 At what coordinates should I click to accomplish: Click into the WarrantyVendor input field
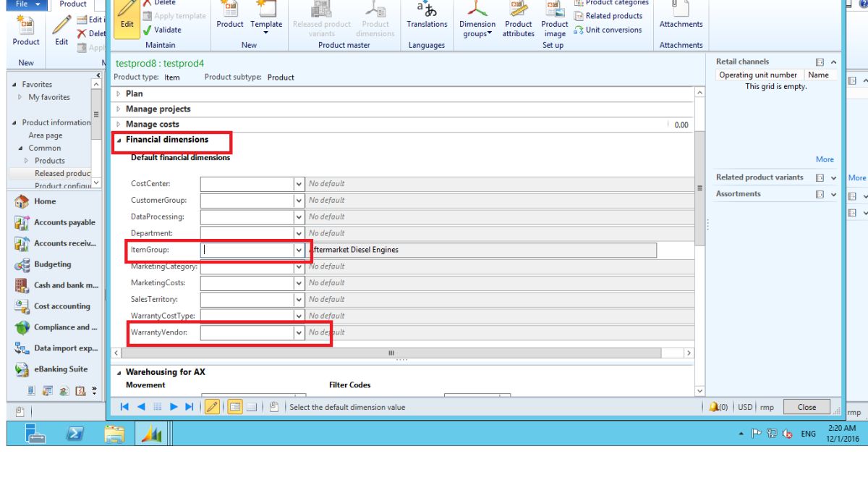247,332
